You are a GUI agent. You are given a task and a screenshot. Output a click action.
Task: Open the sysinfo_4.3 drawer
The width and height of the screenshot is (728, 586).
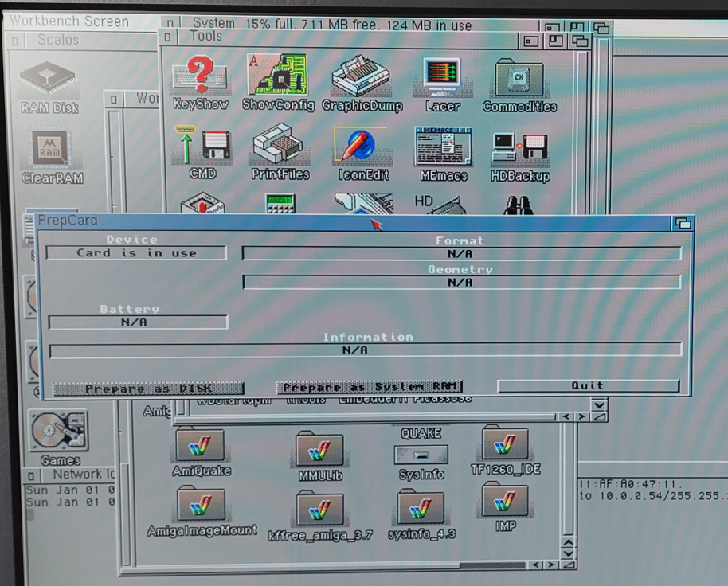421,514
